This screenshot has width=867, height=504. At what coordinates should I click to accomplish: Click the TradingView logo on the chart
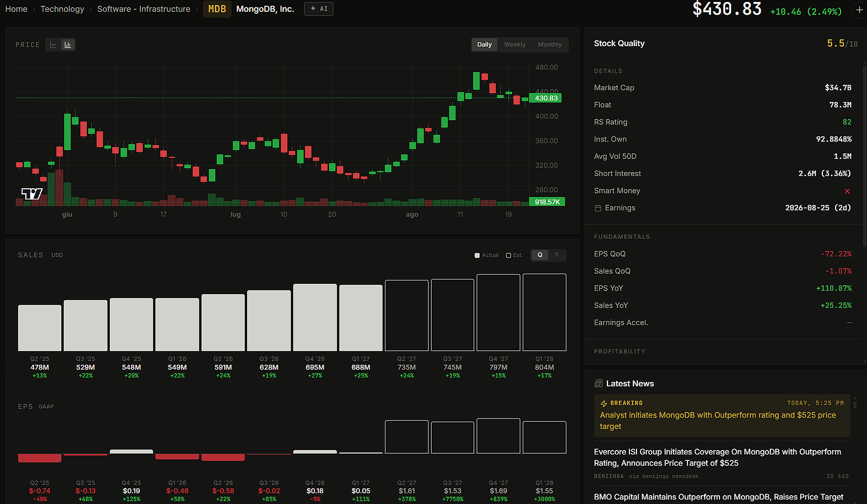coord(32,194)
